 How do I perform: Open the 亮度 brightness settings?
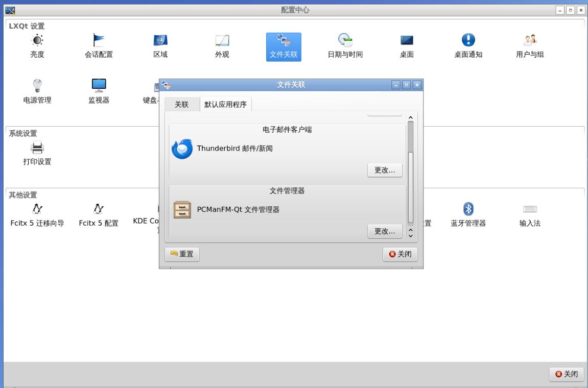pos(37,46)
